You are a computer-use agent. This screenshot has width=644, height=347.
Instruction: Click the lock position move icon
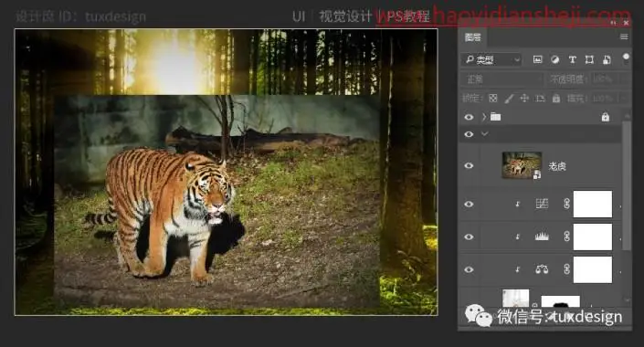coord(524,98)
